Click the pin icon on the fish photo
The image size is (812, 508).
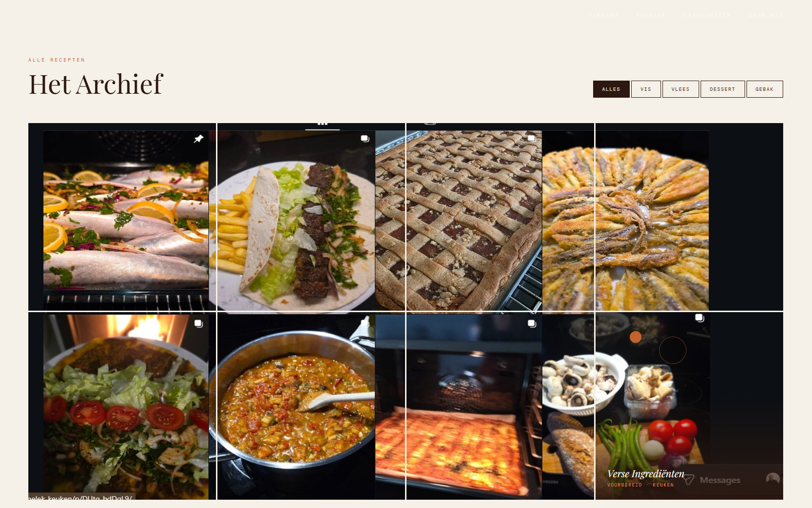(198, 139)
